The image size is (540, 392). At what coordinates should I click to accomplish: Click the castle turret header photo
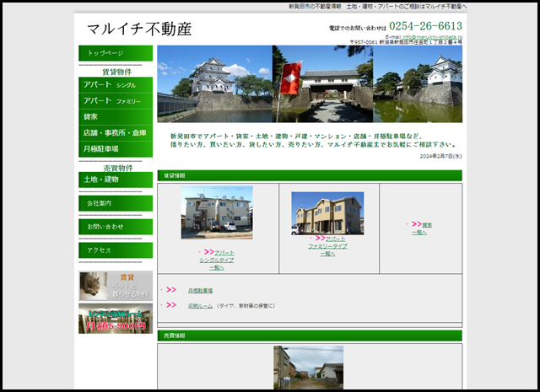pyautogui.click(x=215, y=84)
